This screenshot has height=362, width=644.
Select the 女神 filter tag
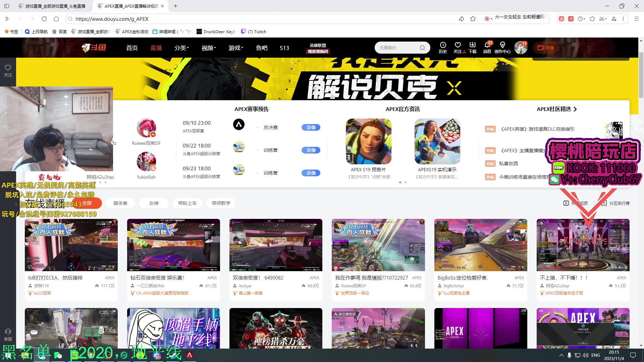154,203
